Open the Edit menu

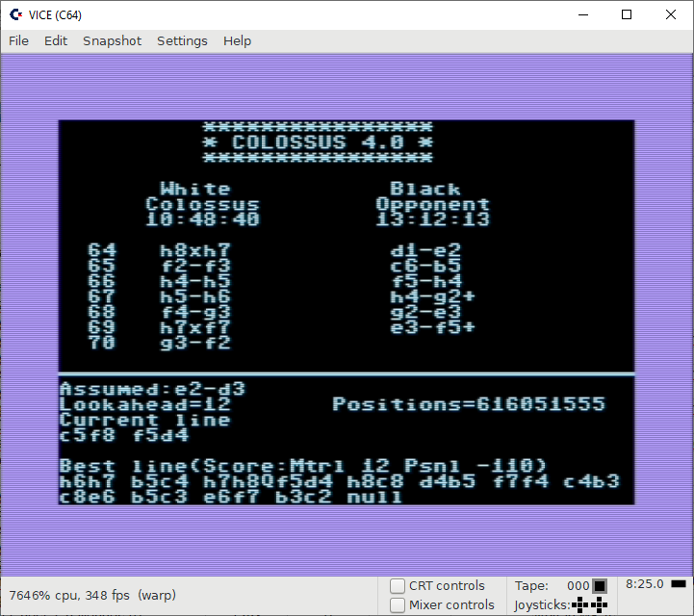pyautogui.click(x=56, y=40)
